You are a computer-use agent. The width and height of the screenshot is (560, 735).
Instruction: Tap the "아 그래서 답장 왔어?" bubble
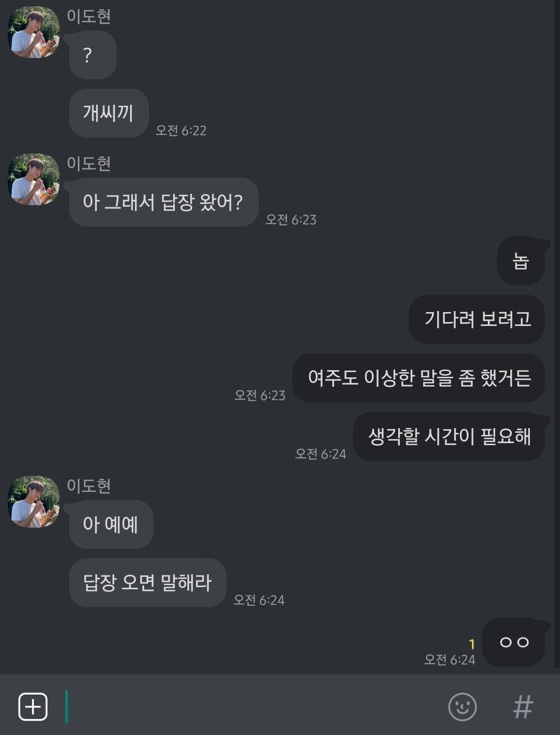click(x=163, y=202)
